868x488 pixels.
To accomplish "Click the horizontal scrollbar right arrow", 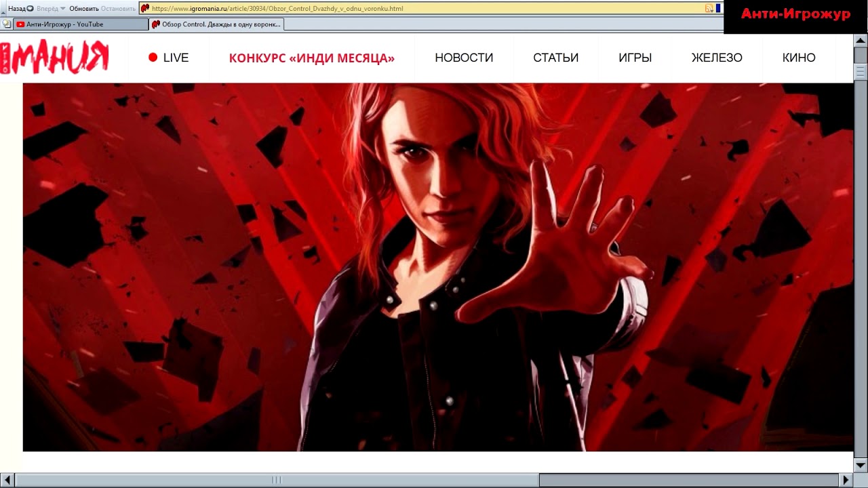I will tap(846, 480).
